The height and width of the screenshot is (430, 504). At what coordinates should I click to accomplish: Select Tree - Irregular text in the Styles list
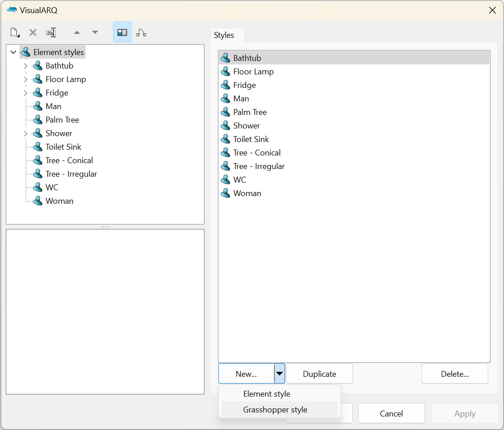tap(259, 166)
